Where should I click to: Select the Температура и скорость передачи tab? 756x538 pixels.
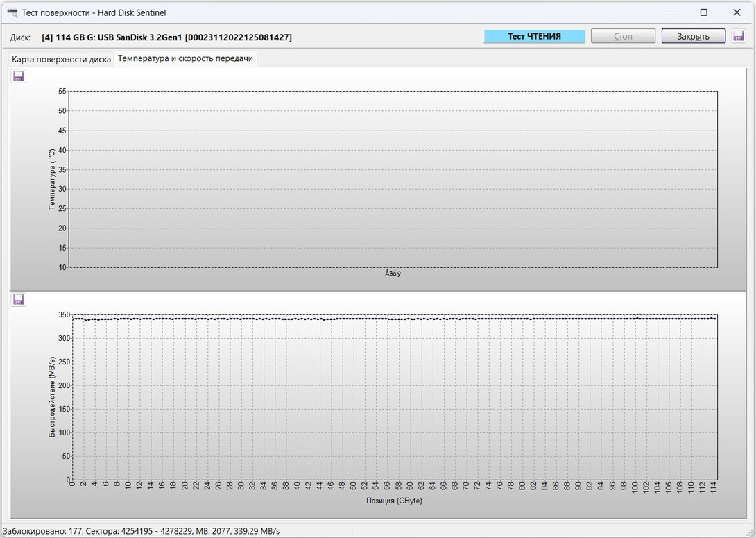(x=185, y=59)
